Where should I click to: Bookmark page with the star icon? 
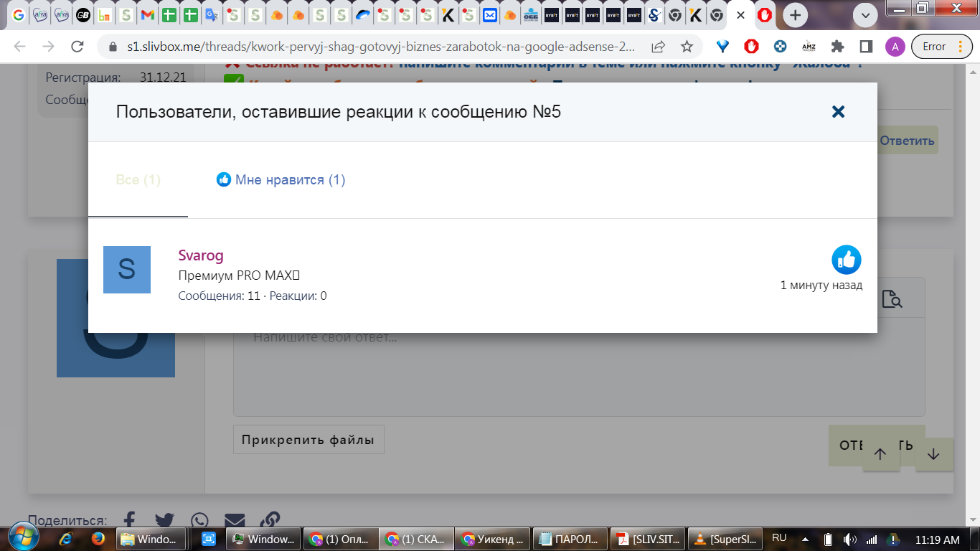pyautogui.click(x=687, y=47)
